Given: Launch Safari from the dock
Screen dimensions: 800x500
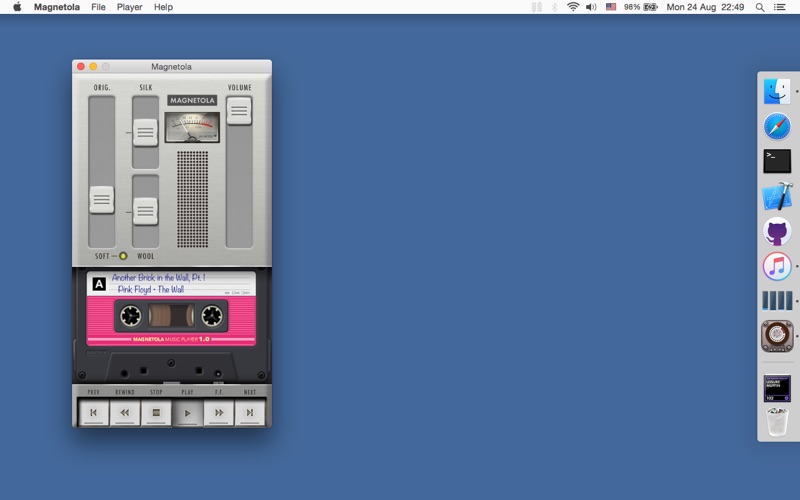Looking at the screenshot, I should point(777,127).
